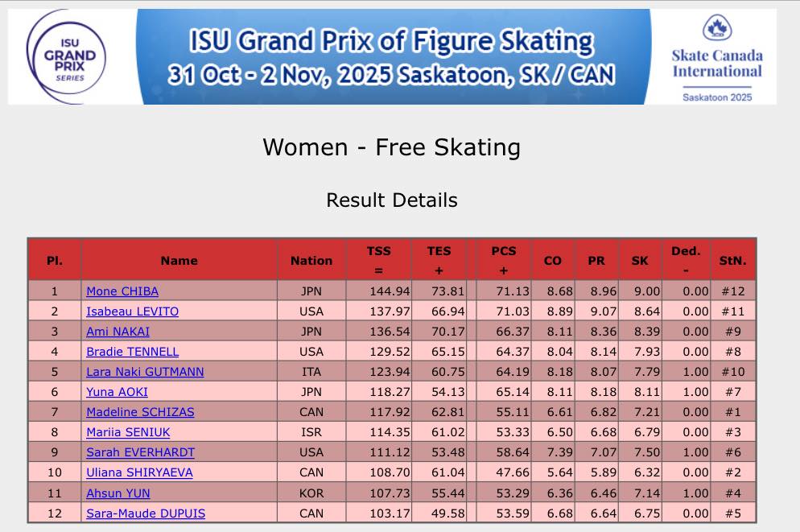
Task: Click the Nation column header
Action: [x=311, y=260]
